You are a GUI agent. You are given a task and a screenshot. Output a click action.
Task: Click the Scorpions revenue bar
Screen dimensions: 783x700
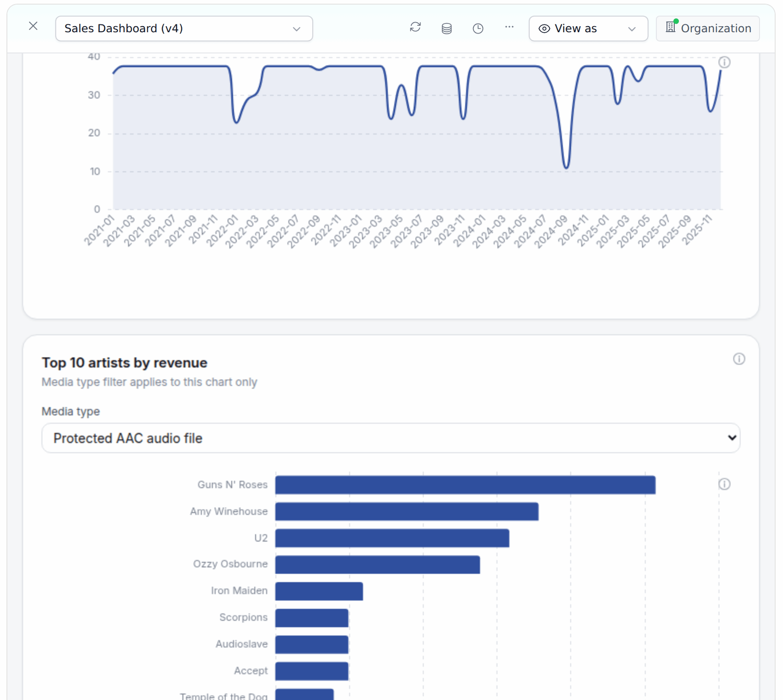tap(312, 618)
